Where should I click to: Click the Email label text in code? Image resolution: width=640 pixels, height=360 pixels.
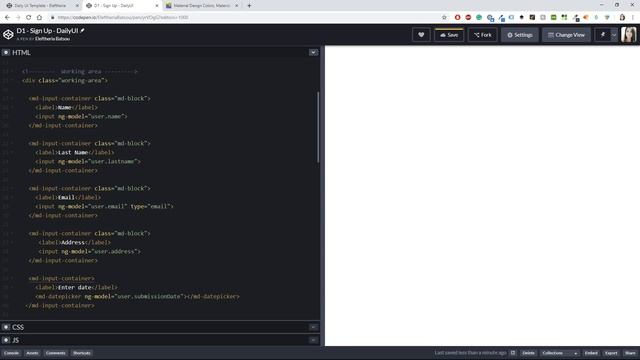coord(66,197)
